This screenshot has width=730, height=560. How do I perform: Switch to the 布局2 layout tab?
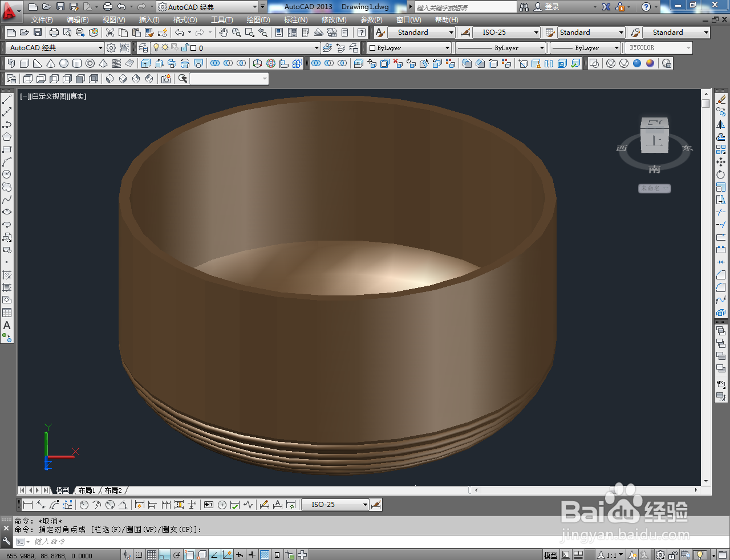click(113, 490)
